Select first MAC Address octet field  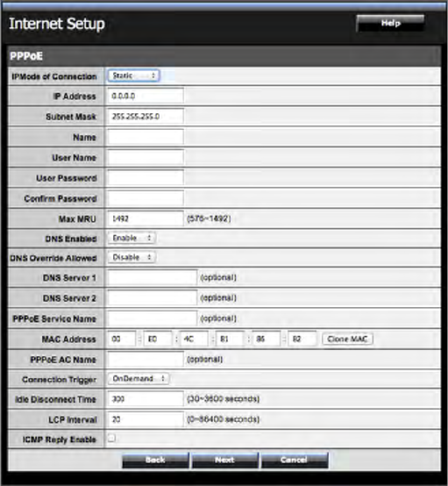point(122,339)
